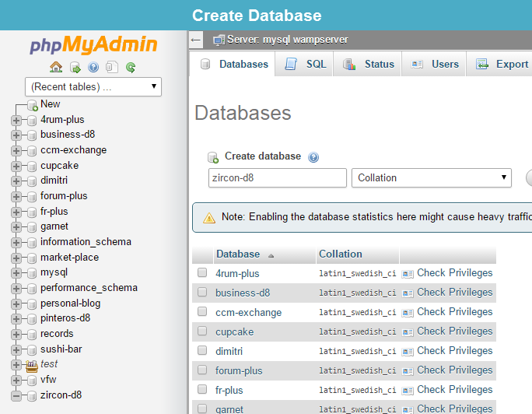
Task: Click the back arrow collapse panel button
Action: point(195,40)
